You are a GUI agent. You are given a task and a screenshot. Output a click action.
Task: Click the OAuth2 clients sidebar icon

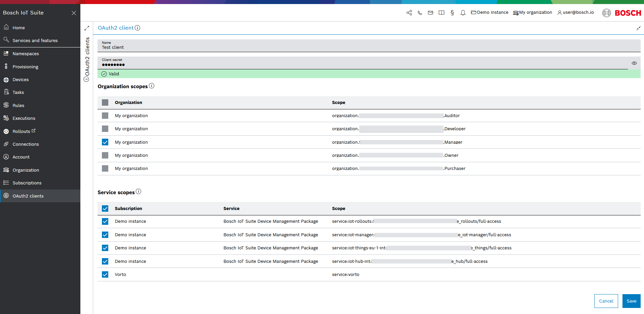6,196
